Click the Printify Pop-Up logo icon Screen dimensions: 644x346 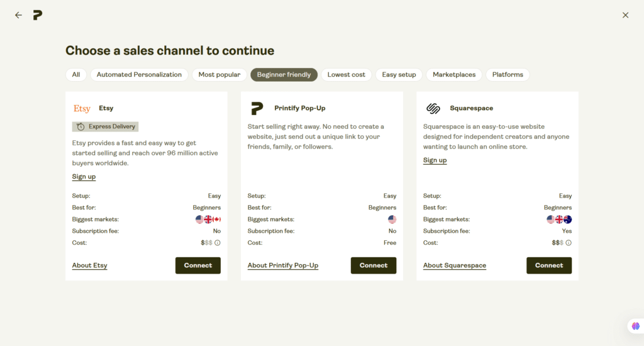(257, 108)
